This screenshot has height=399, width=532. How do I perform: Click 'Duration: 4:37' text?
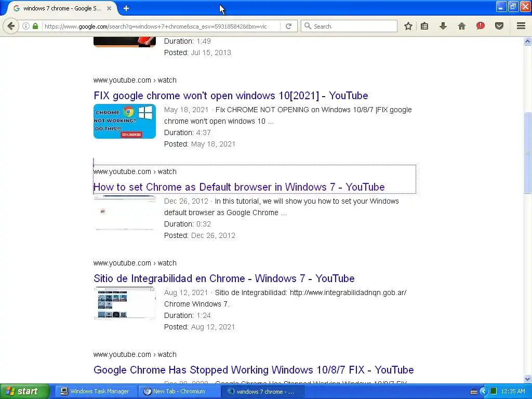tap(187, 132)
